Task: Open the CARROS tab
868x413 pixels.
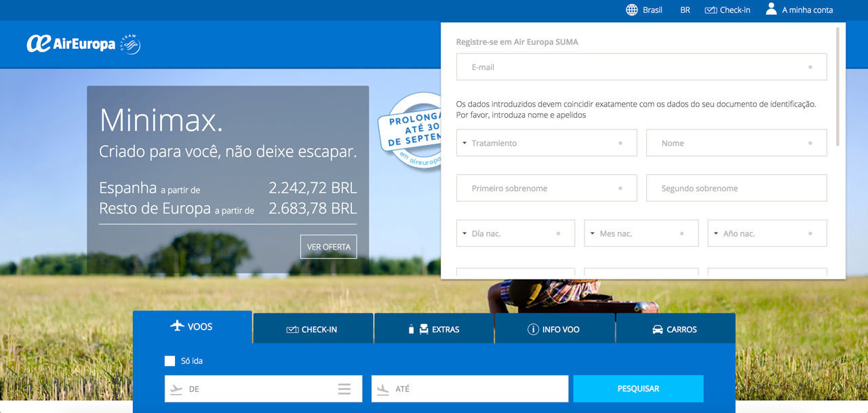Action: pyautogui.click(x=675, y=329)
